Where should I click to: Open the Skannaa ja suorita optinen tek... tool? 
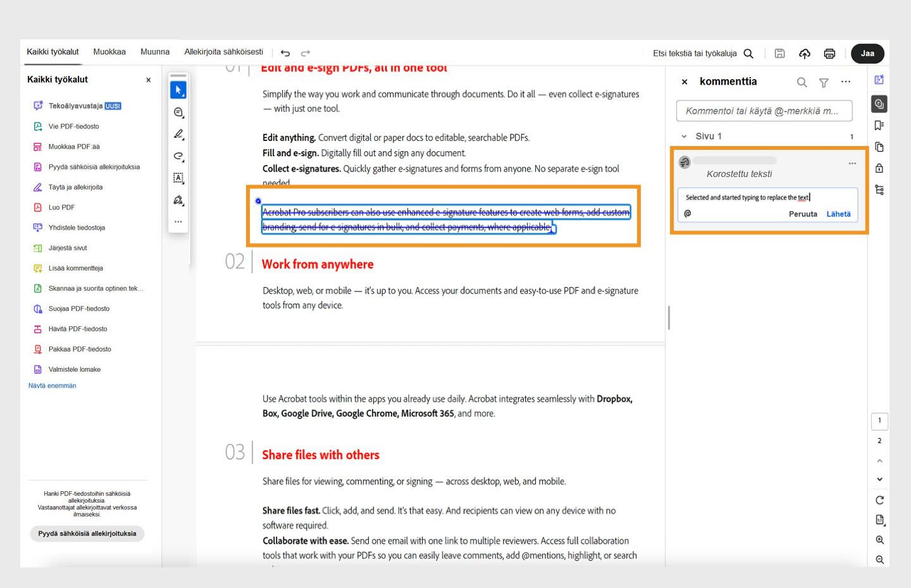click(88, 288)
